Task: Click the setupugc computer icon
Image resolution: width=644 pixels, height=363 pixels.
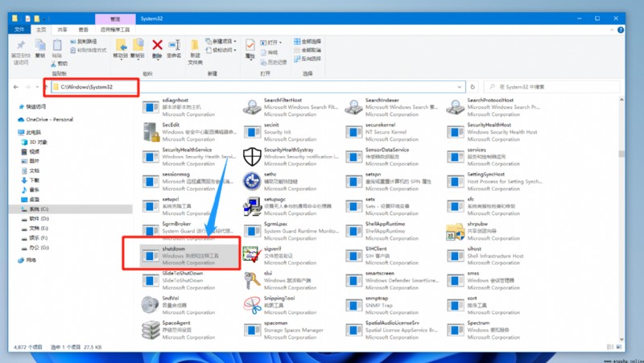Action: coord(252,206)
